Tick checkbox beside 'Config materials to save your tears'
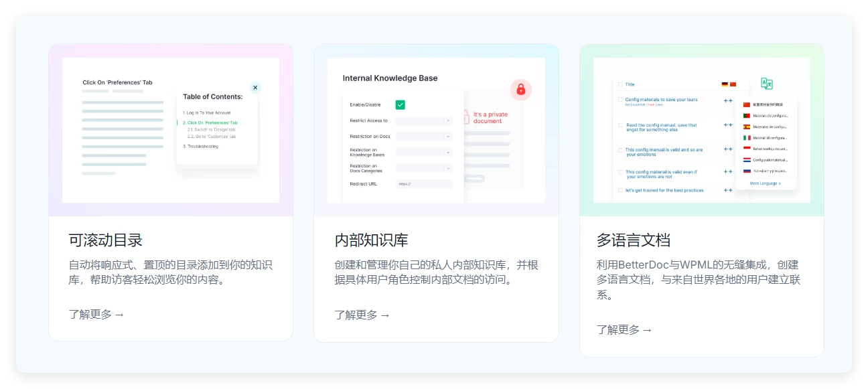868x389 pixels. click(x=620, y=100)
